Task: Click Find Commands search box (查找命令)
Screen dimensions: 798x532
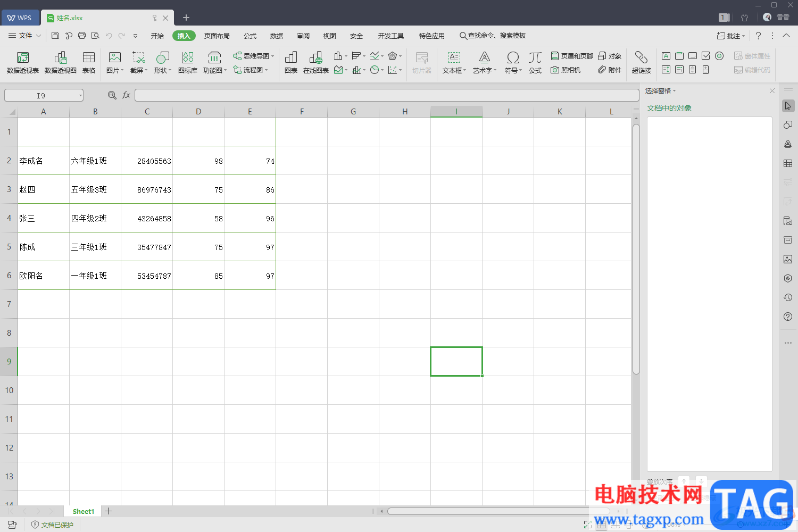Action: [493, 36]
